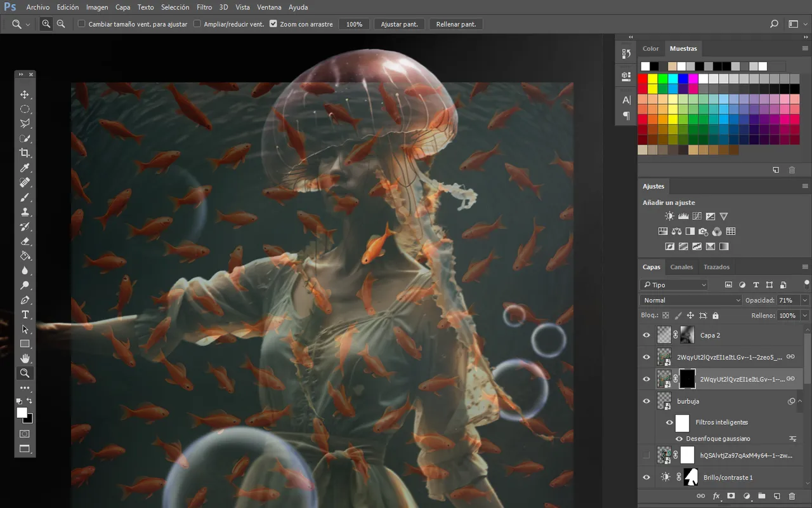Hide the Desenfoque gaussiano filter

coord(679,439)
